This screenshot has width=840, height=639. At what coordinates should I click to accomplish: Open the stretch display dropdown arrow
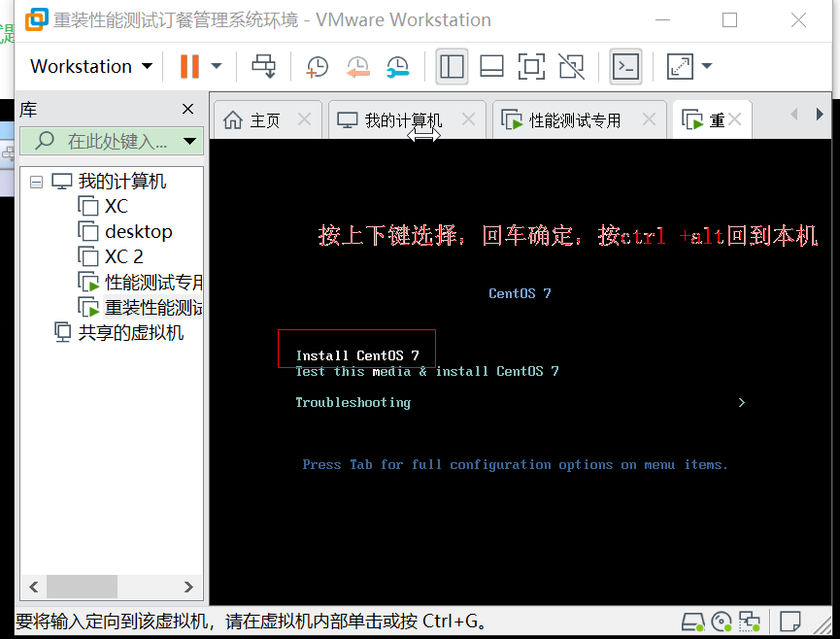point(707,66)
